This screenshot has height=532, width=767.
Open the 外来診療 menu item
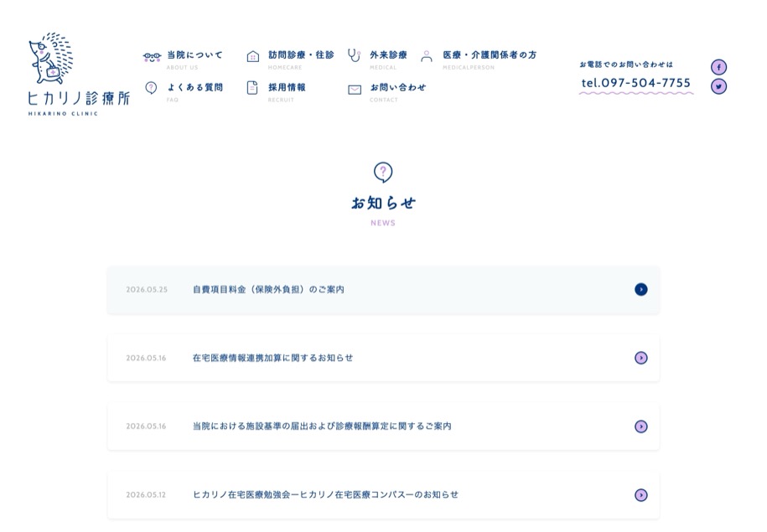(388, 54)
